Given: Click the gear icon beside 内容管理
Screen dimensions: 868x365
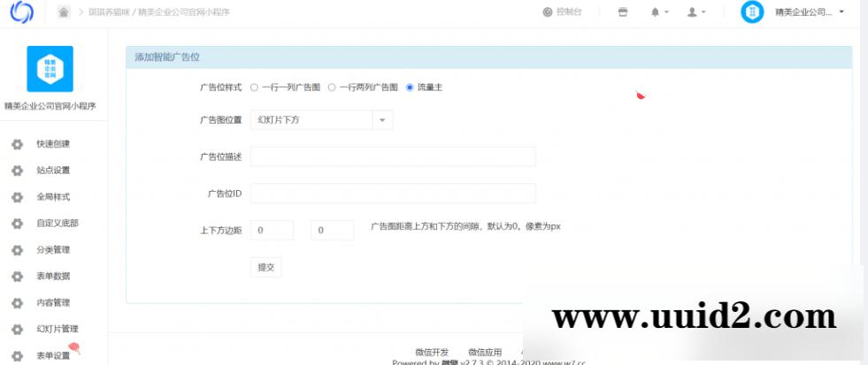Looking at the screenshot, I should click(x=16, y=303).
